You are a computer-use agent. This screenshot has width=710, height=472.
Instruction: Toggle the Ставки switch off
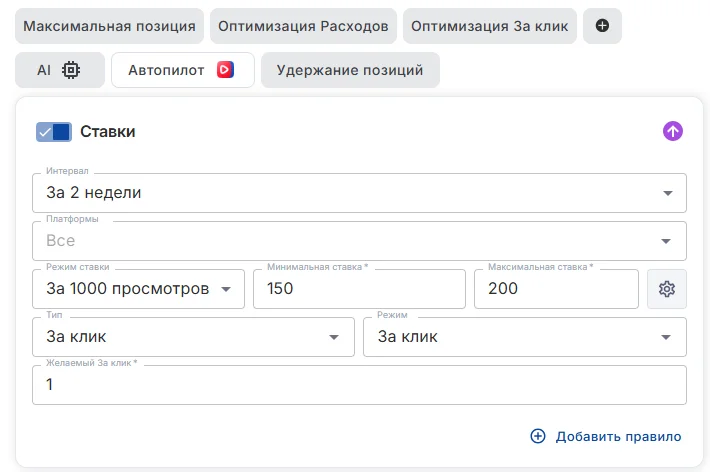(53, 132)
